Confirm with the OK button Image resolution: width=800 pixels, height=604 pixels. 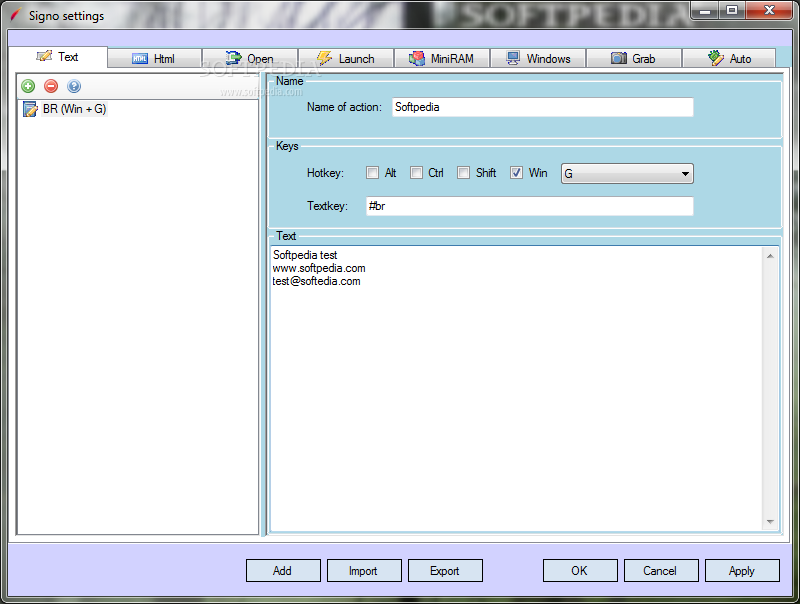580,570
